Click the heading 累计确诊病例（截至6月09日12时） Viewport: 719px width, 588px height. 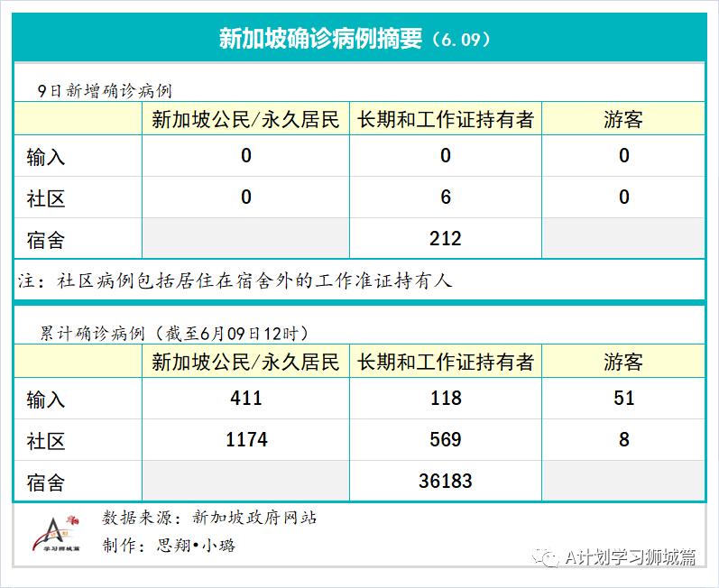(x=174, y=333)
